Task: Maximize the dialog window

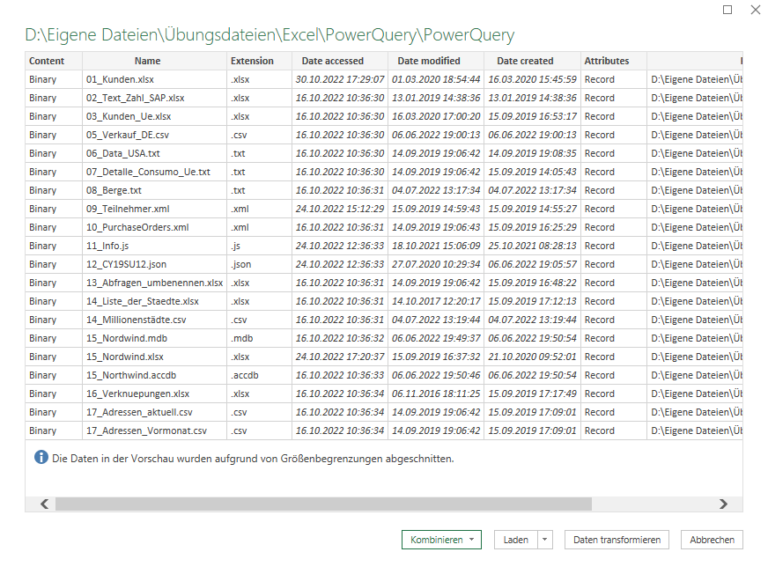Action: [x=727, y=10]
